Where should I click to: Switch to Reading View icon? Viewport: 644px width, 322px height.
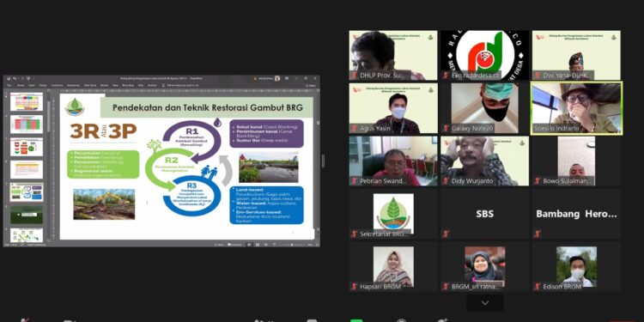point(266,245)
